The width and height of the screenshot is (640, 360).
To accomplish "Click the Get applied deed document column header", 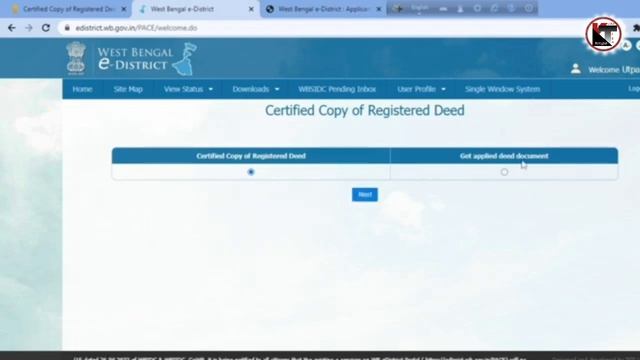I will point(504,156).
